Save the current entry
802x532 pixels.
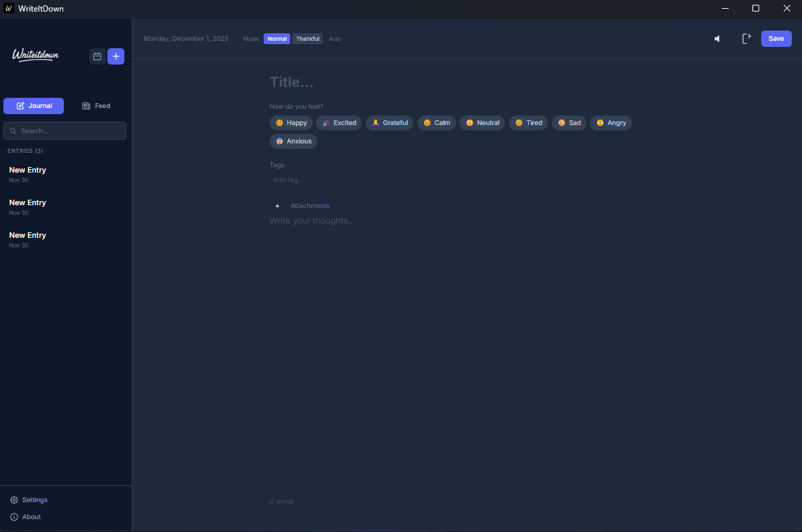pos(776,39)
